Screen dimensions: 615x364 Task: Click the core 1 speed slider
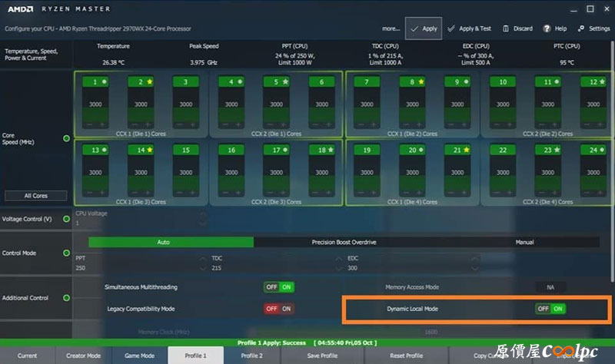pos(95,105)
